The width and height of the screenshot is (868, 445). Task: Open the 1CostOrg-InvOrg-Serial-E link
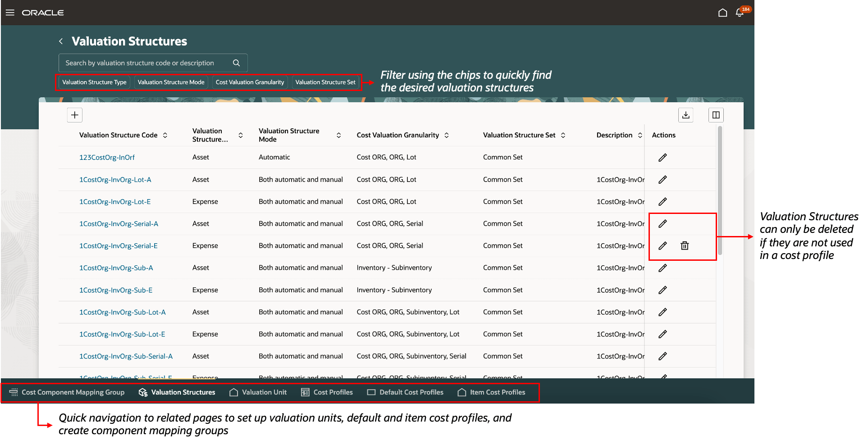pos(119,246)
